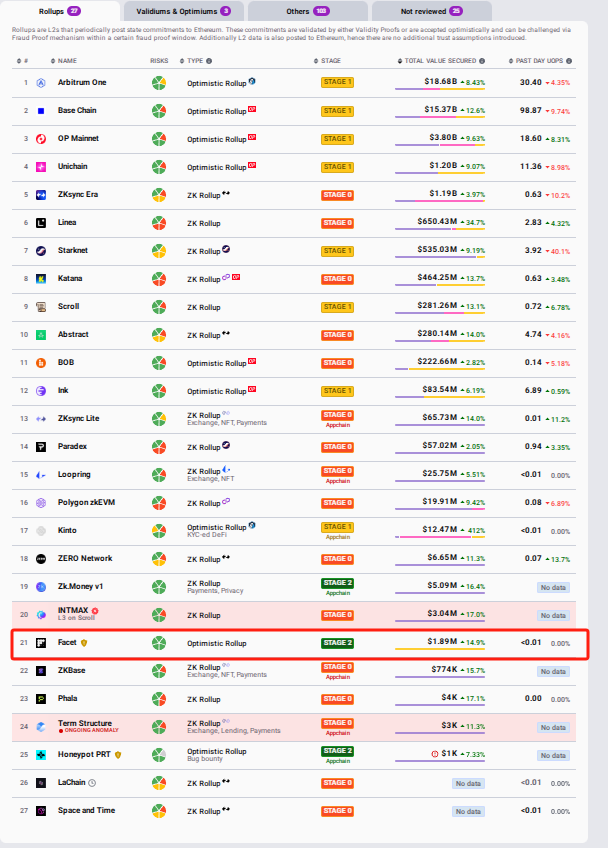Click STAGE 2 badge for Zk.Money v1
Image resolution: width=608 pixels, height=848 pixels.
pos(338,583)
